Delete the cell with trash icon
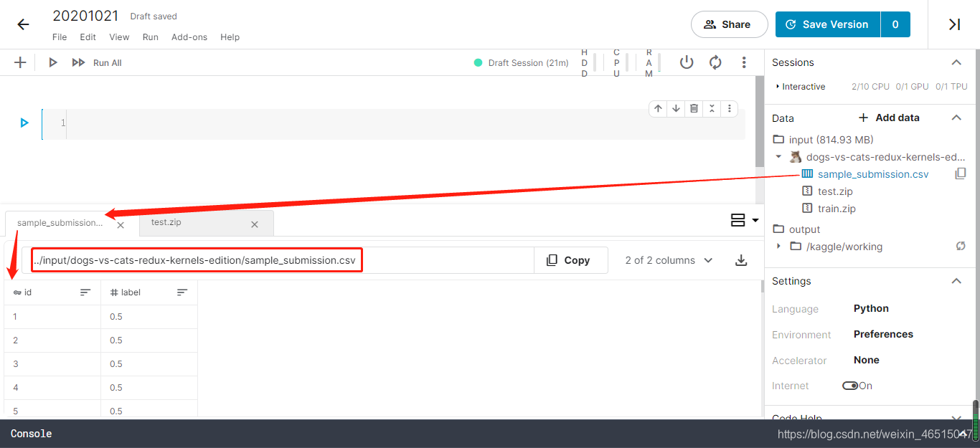The height and width of the screenshot is (448, 980). coord(694,108)
